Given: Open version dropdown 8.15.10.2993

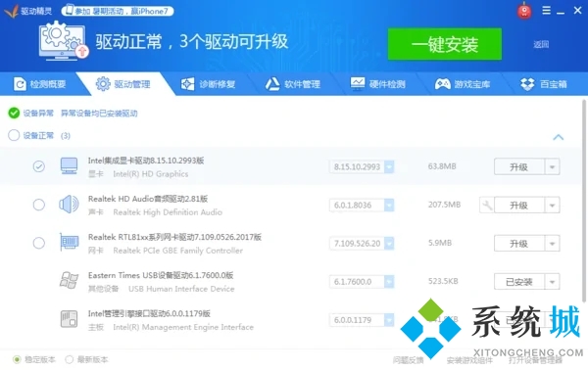Looking at the screenshot, I should tap(389, 167).
